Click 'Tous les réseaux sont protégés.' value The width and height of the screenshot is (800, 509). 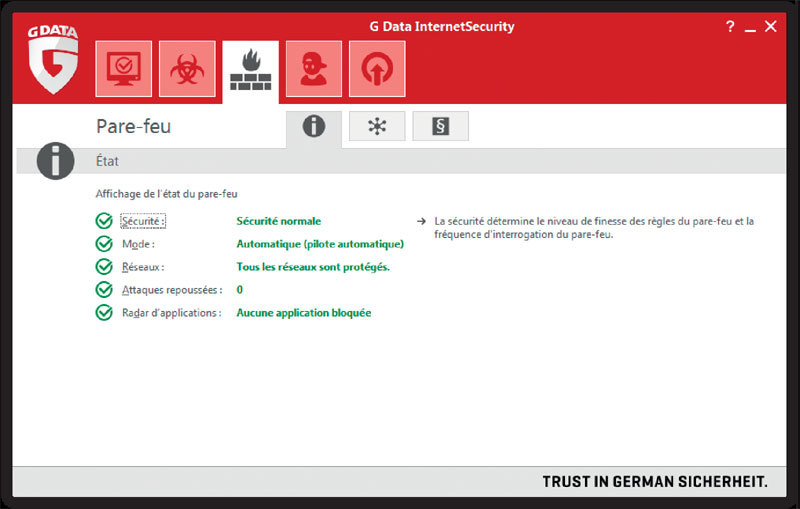(x=313, y=267)
